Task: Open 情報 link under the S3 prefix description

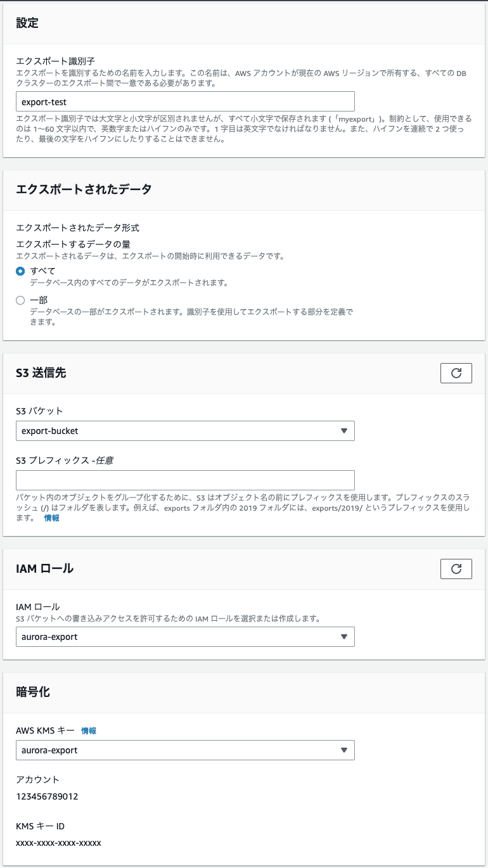Action: click(x=52, y=518)
